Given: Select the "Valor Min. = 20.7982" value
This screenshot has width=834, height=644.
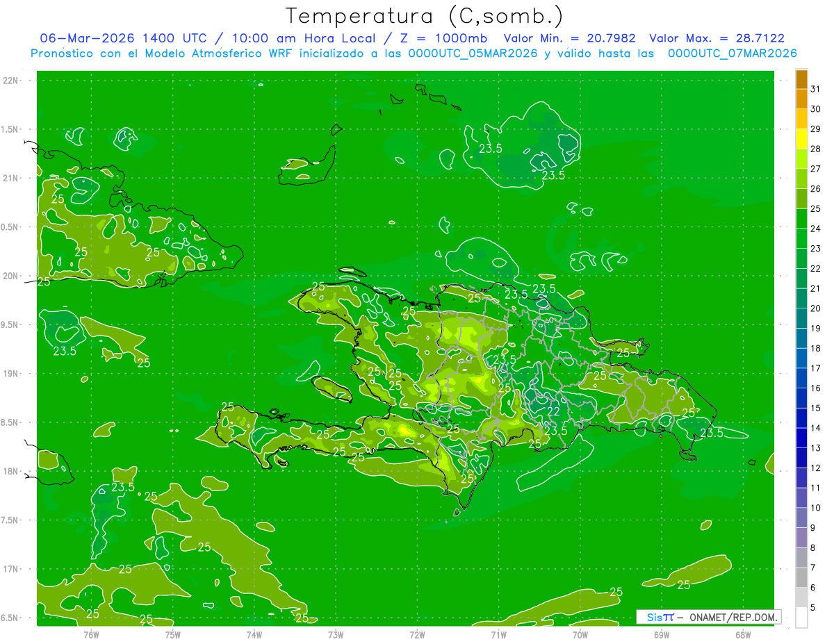Looking at the screenshot, I should [x=569, y=39].
